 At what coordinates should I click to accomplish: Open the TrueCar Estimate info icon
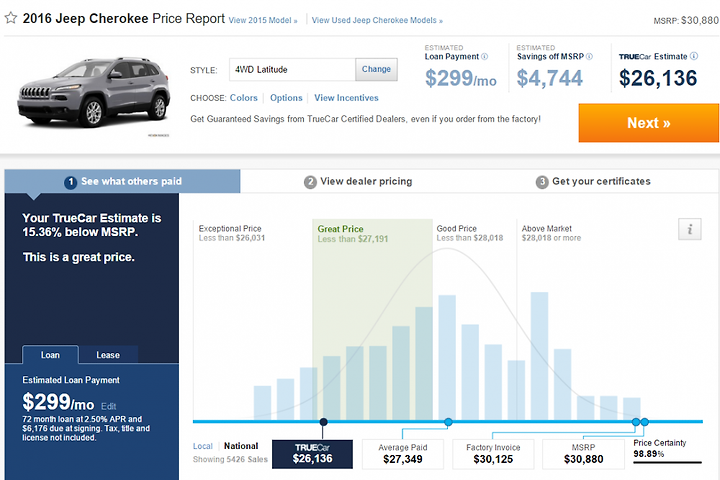[694, 56]
